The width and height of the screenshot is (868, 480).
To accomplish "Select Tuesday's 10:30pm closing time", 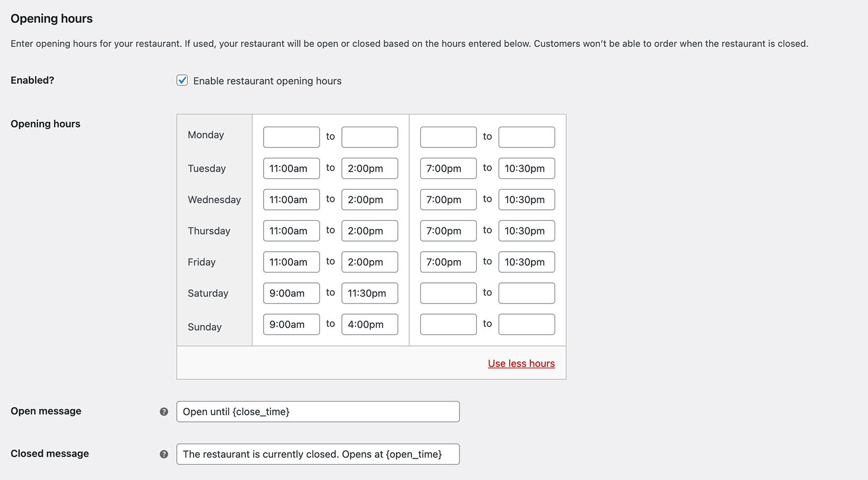I will point(526,168).
